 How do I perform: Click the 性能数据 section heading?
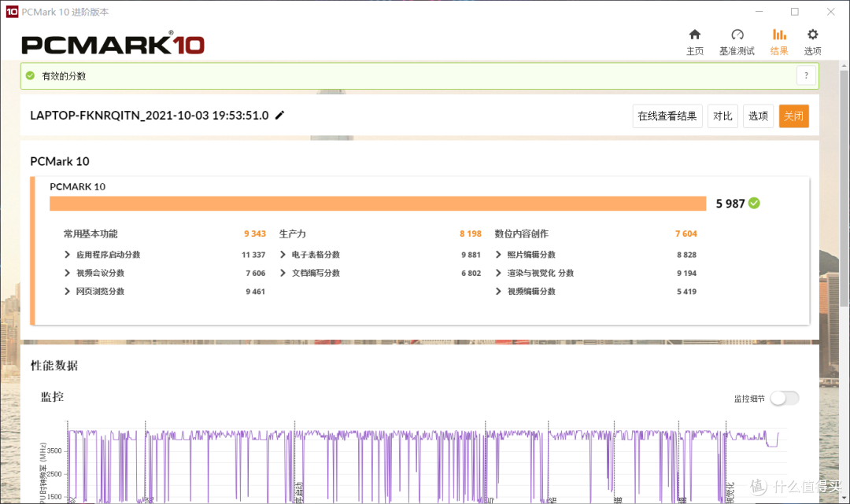click(x=54, y=366)
